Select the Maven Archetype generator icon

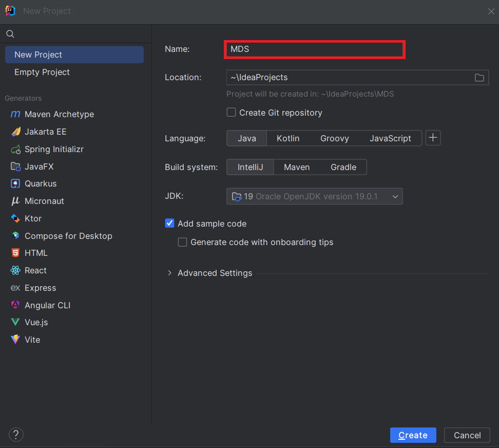(15, 114)
